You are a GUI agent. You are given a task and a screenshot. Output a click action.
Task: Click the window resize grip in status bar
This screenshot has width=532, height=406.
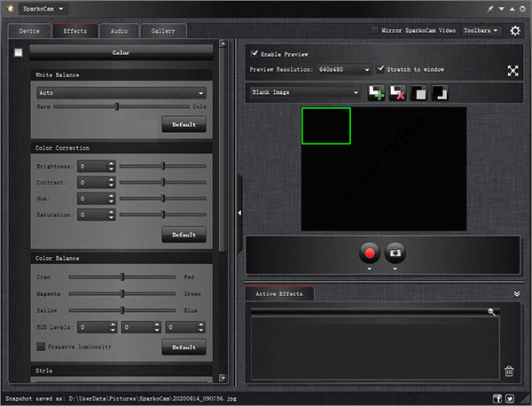pos(526,400)
